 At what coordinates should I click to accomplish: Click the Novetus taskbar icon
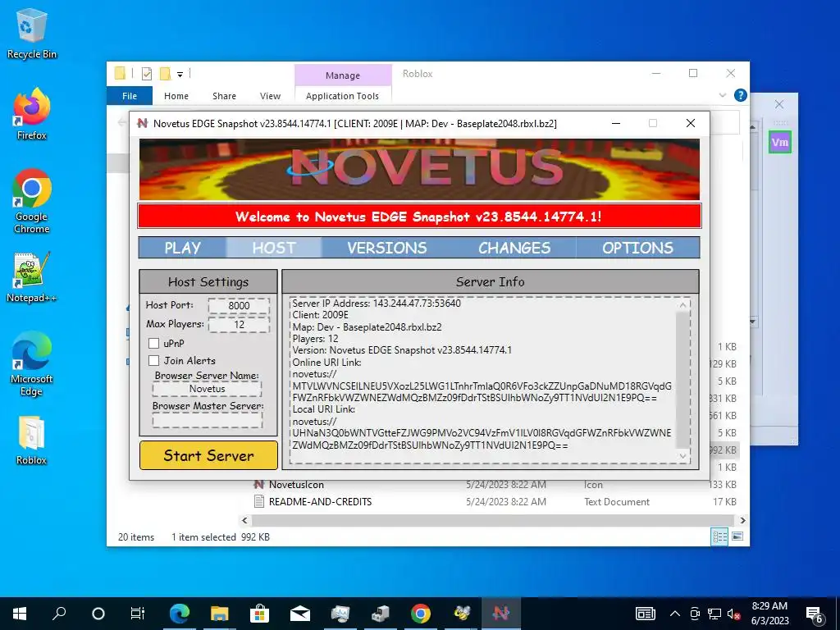coord(501,614)
